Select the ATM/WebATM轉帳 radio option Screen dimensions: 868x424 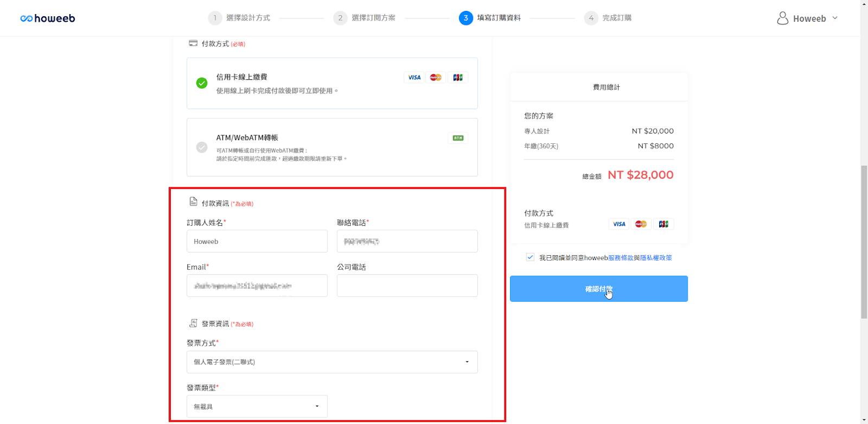pos(202,147)
